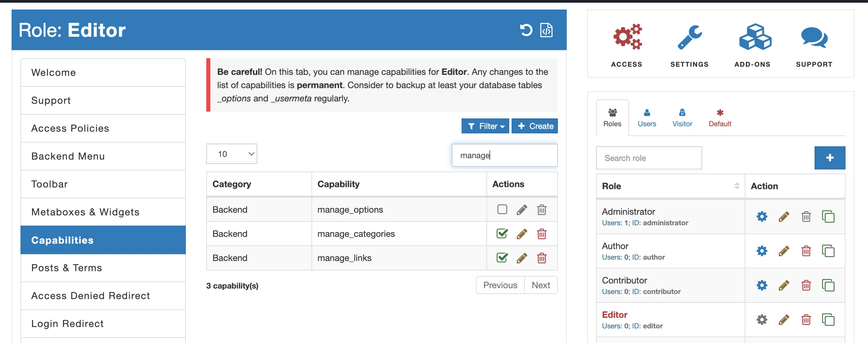The height and width of the screenshot is (343, 868).
Task: Open Metaboxes & Widgets
Action: click(103, 212)
